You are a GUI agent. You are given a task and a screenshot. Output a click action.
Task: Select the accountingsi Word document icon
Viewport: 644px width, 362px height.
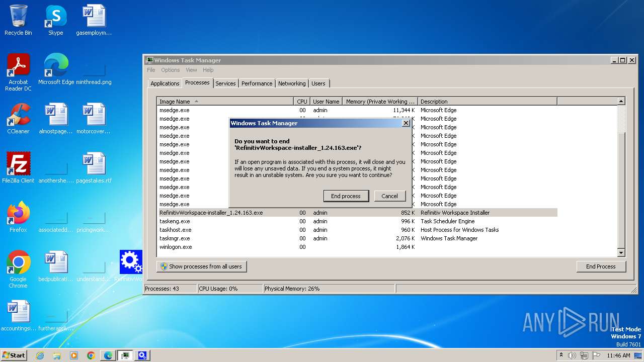18,315
